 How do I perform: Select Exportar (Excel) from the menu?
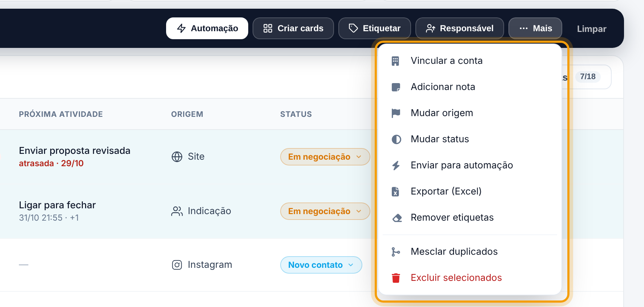(470, 191)
